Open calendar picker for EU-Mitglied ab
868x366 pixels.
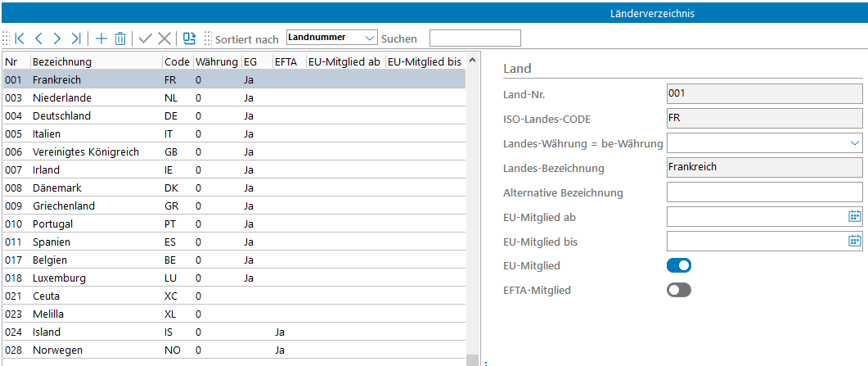click(x=855, y=217)
